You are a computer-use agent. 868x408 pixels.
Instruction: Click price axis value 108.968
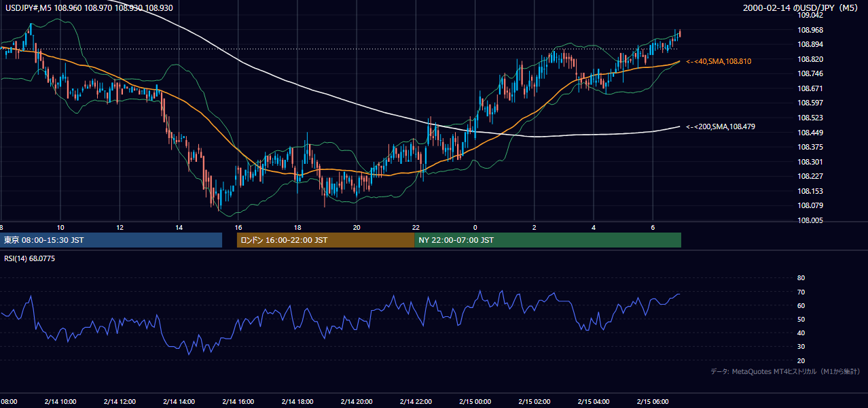(x=810, y=30)
